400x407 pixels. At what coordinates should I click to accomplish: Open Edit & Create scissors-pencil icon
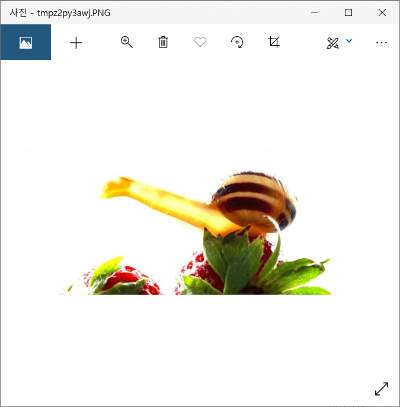click(x=333, y=43)
